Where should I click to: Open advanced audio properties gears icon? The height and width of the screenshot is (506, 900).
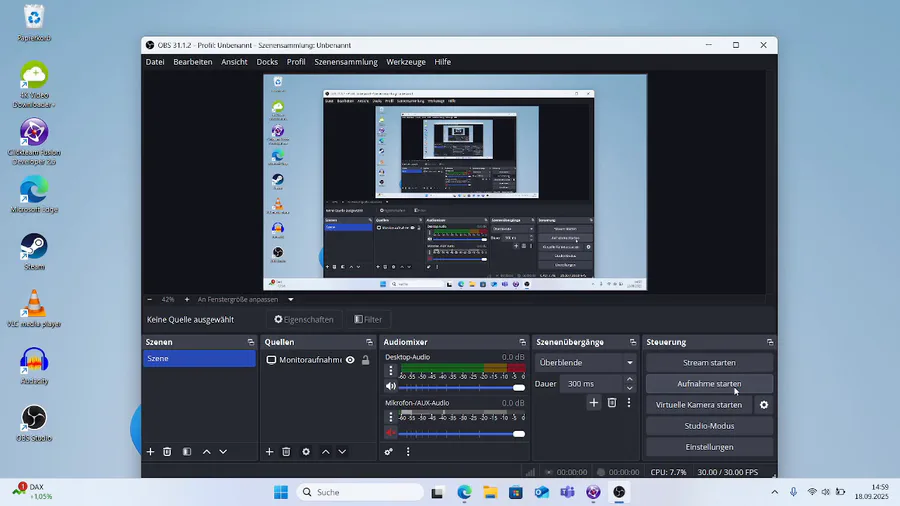pyautogui.click(x=389, y=452)
